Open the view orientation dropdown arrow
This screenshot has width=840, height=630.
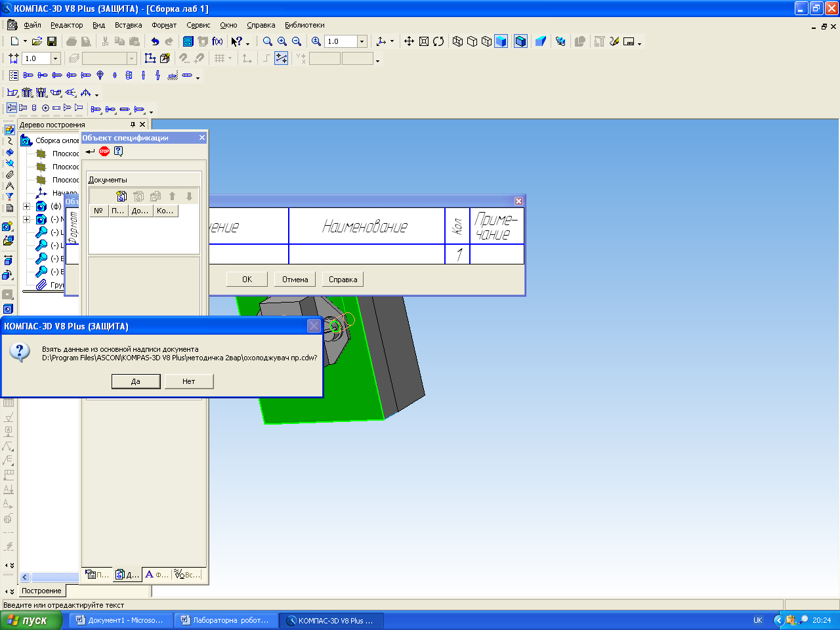(392, 41)
